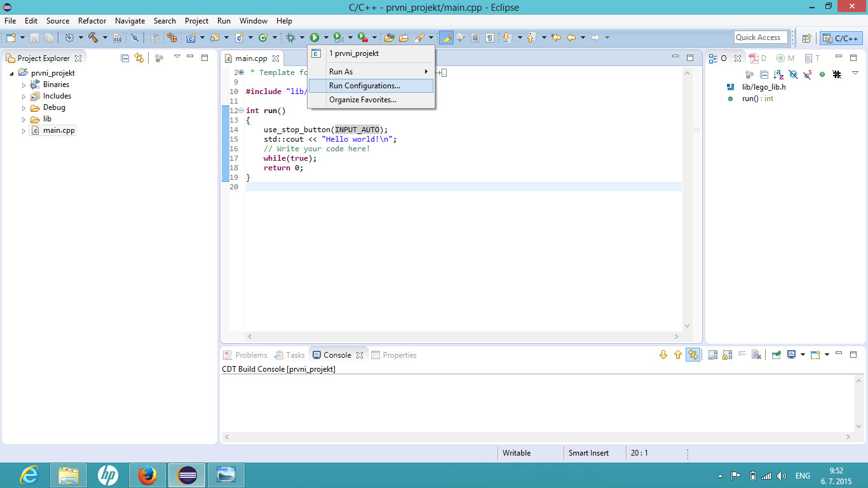Click the green Run button in toolbar
This screenshot has width=868, height=488.
point(315,38)
